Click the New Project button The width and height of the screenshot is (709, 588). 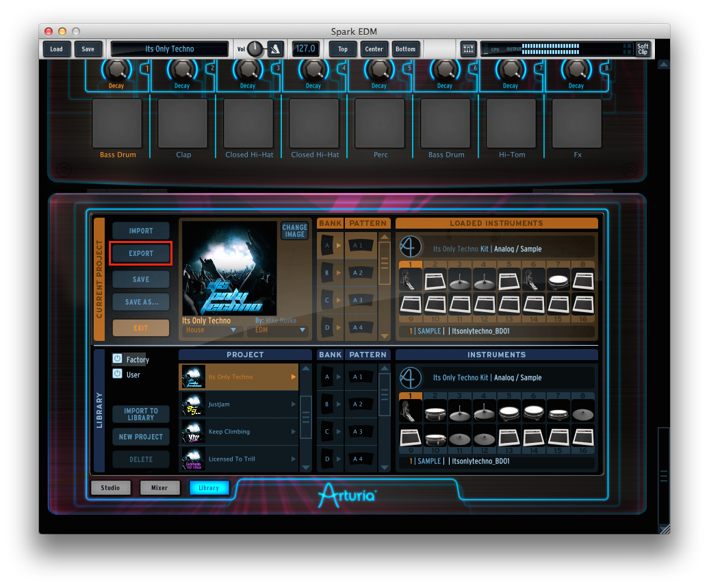(x=141, y=437)
